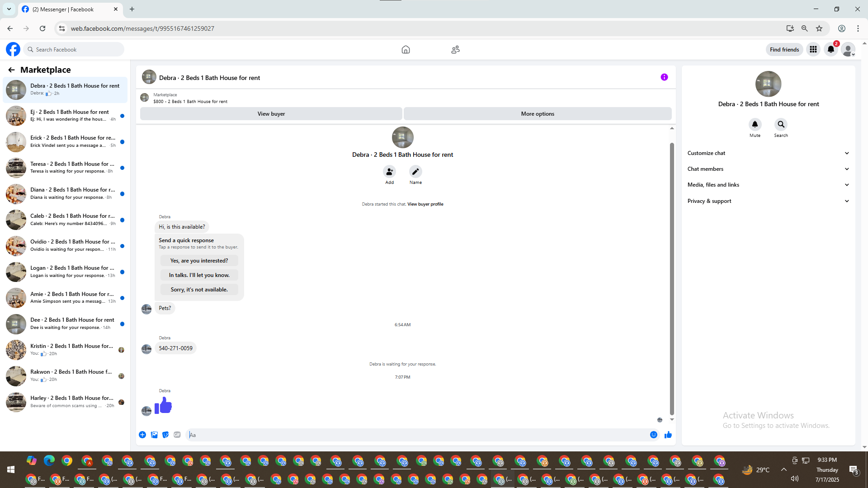Send quick response 'Yes, are you interested?'
Screen dimensions: 868x488
click(199, 261)
